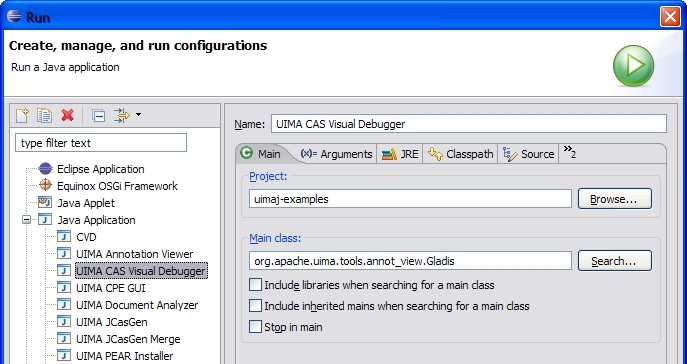Select UIMA JCasGen Merge configuration
The height and width of the screenshot is (364, 687).
[x=128, y=339]
